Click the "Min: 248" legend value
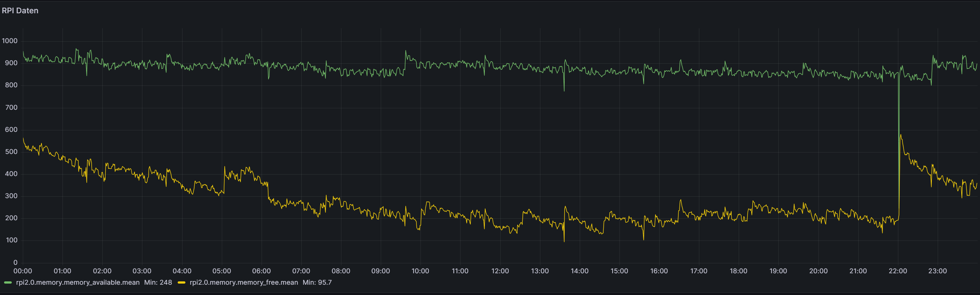 [x=158, y=282]
